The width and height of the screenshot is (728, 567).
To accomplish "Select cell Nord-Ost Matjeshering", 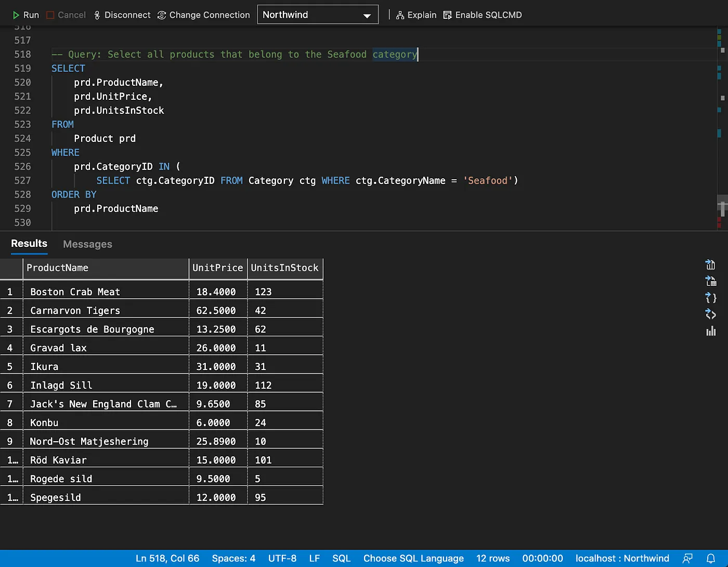I will coord(106,441).
